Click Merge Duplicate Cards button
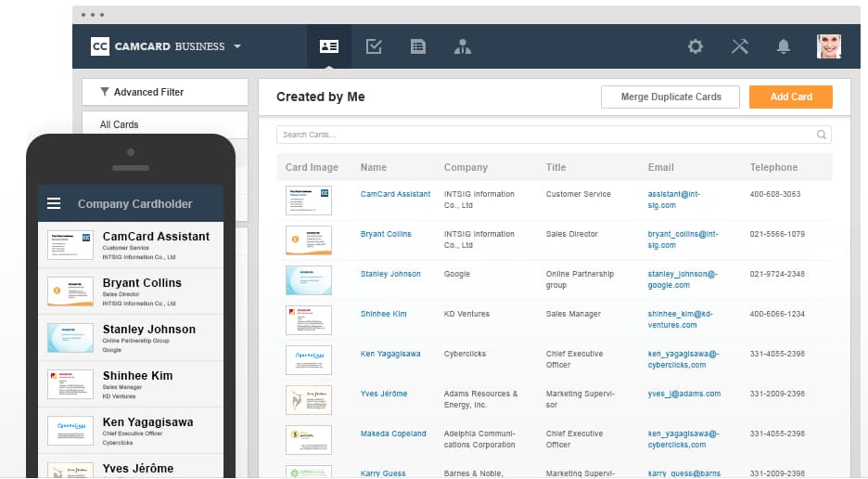Image resolution: width=868 pixels, height=479 pixels. 670,97
